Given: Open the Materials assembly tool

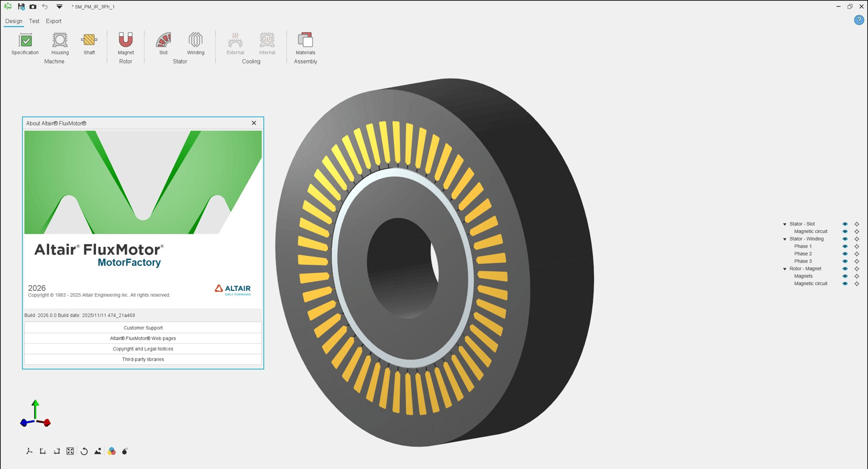Looking at the screenshot, I should point(306,44).
